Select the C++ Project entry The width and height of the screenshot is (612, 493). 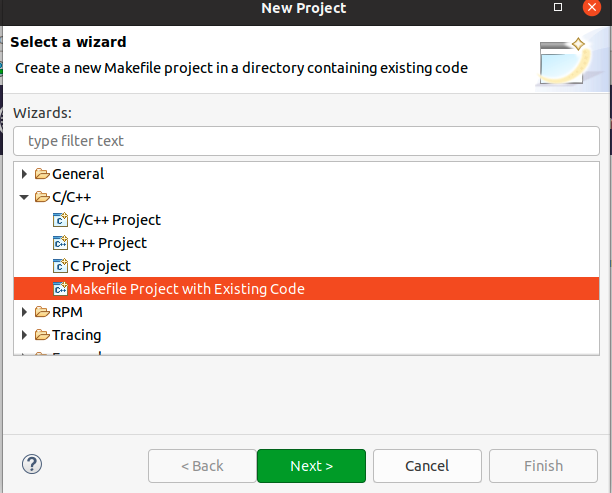coord(108,243)
